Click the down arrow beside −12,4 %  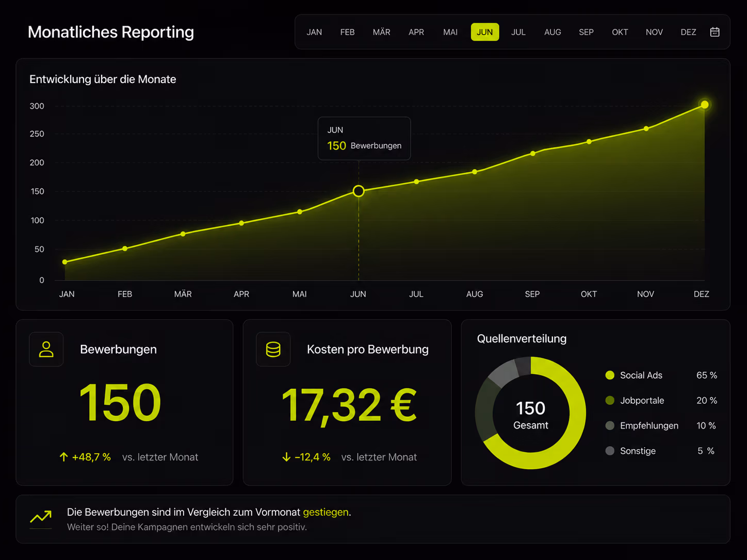coord(286,457)
